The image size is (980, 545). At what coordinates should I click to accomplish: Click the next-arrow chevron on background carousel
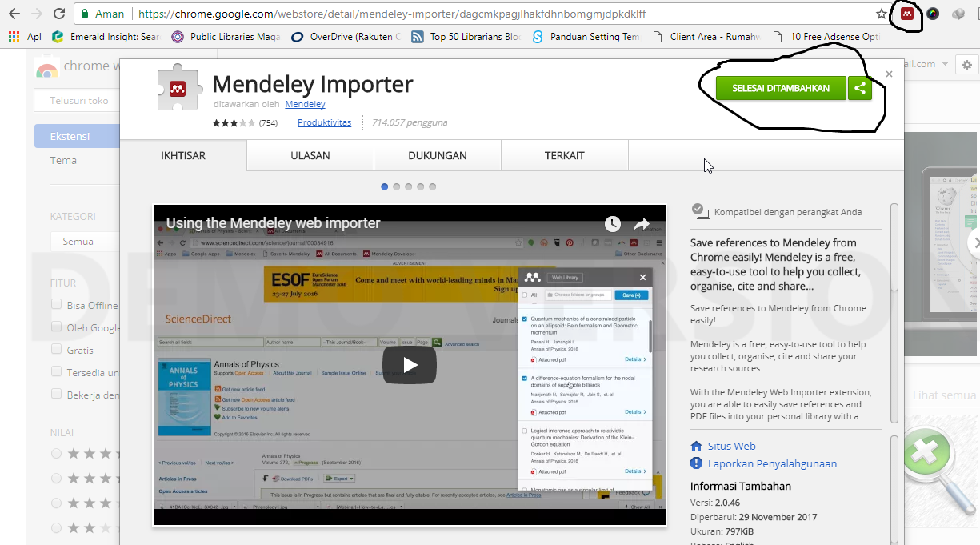pos(974,242)
